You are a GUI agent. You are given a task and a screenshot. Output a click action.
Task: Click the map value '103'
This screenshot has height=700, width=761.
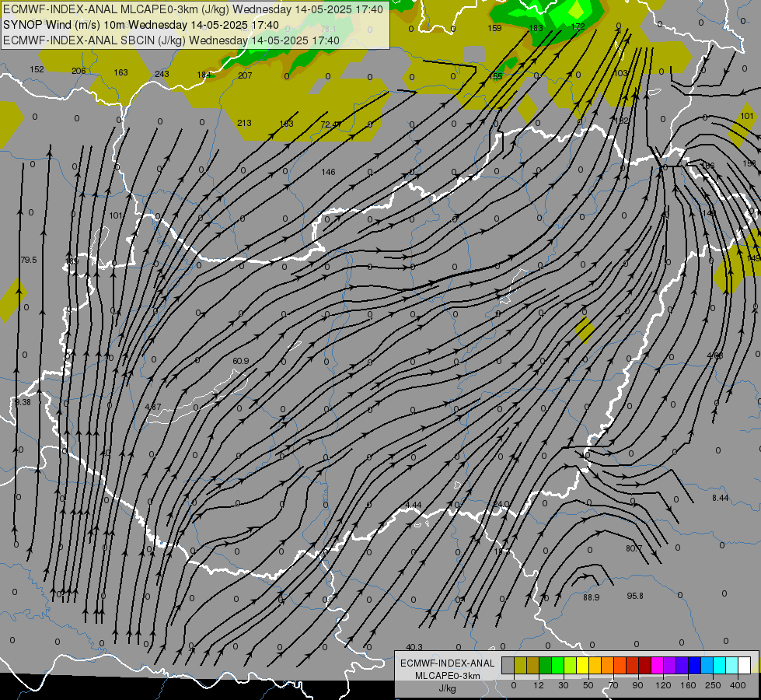coord(621,73)
